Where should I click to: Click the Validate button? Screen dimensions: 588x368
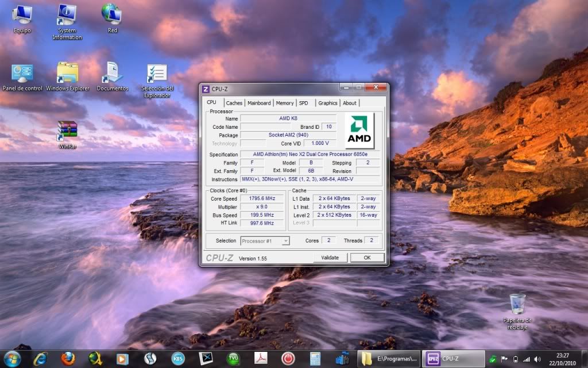[x=330, y=258]
